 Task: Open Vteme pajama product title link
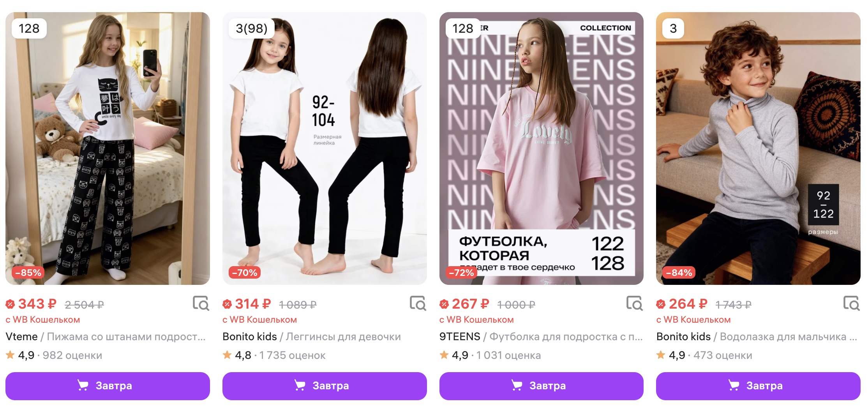click(x=106, y=337)
